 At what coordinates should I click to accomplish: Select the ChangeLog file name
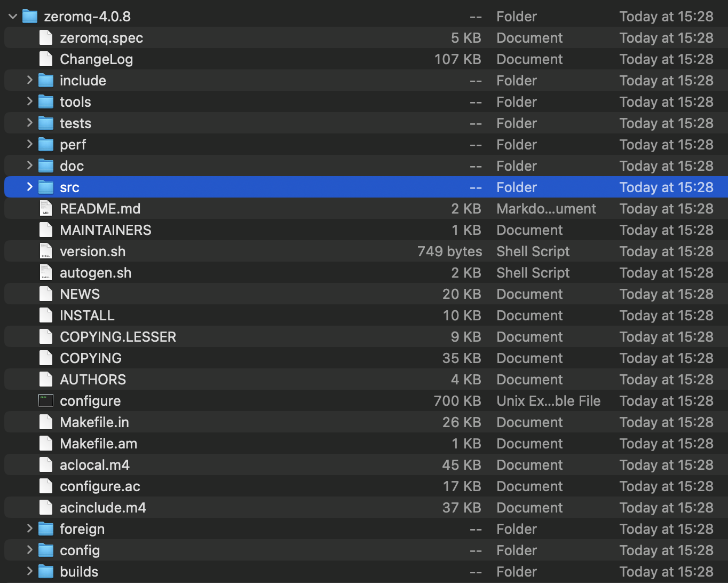(97, 59)
